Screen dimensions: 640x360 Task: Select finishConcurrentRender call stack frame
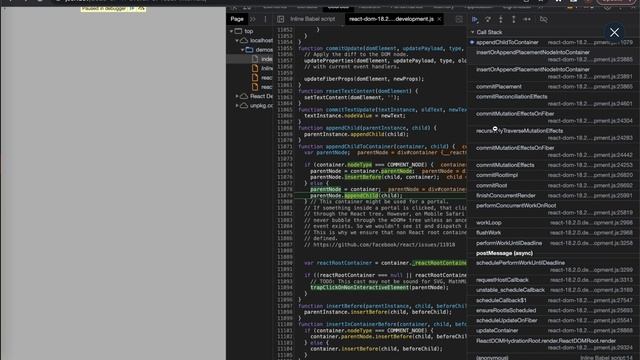click(x=554, y=196)
